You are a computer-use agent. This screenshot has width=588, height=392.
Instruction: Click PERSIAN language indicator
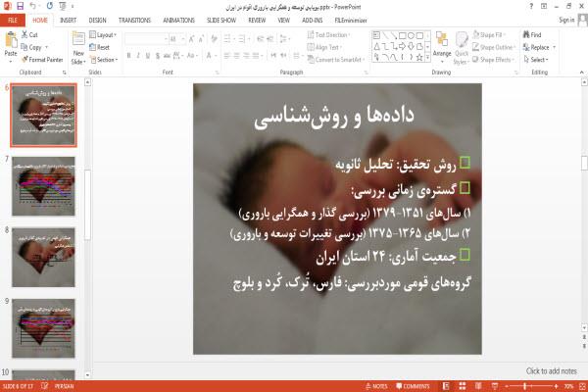pyautogui.click(x=64, y=386)
